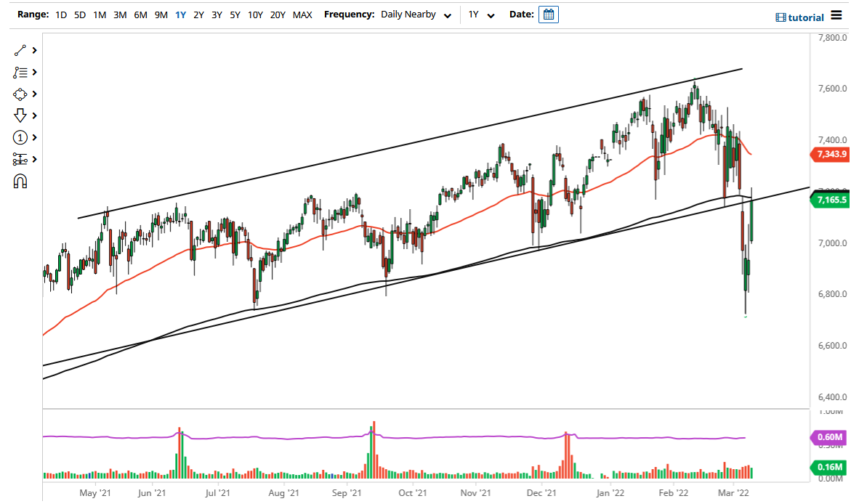
Task: Select the trendline drawing tool
Action: pyautogui.click(x=20, y=50)
